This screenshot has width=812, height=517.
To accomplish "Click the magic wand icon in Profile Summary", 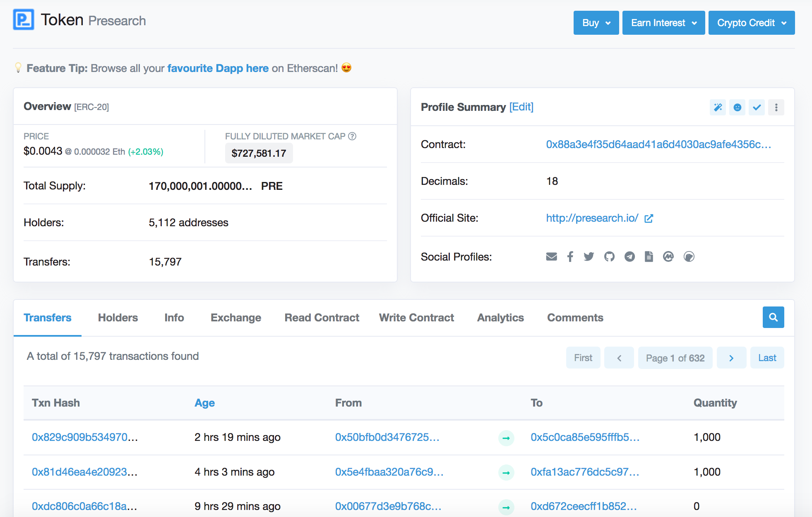I will (x=718, y=108).
